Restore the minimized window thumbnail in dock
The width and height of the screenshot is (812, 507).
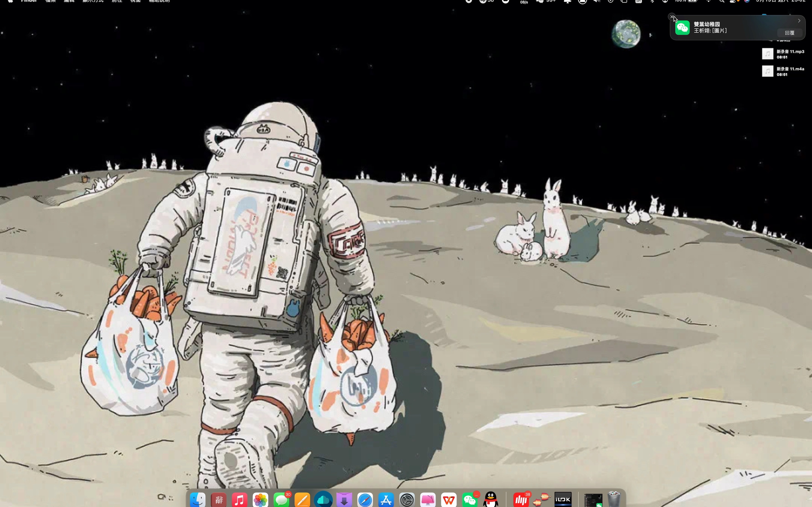click(593, 500)
